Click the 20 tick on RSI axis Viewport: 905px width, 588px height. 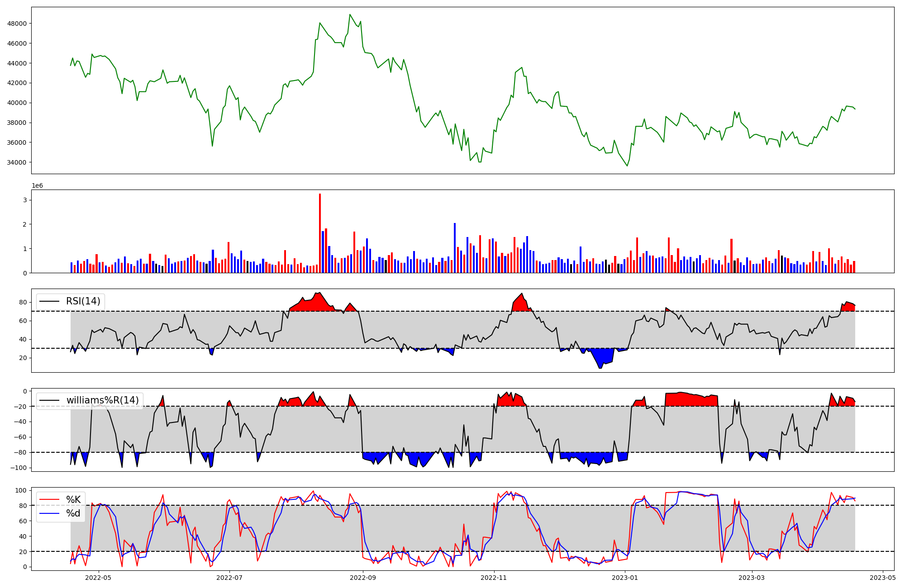pos(22,358)
